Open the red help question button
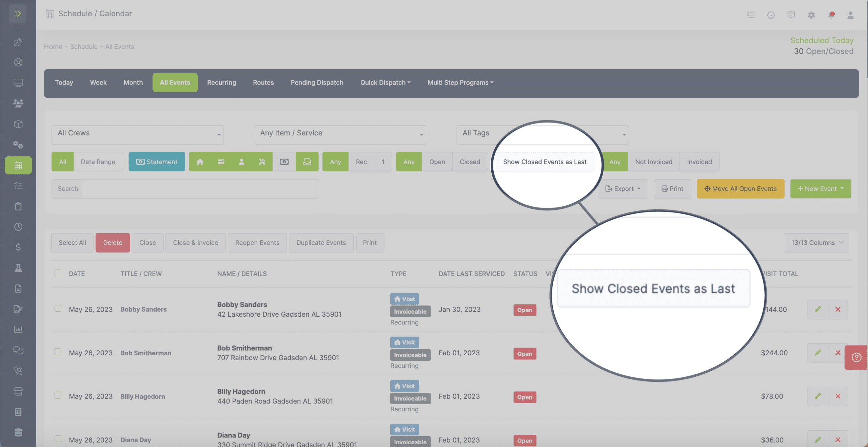The height and width of the screenshot is (447, 868). [856, 357]
